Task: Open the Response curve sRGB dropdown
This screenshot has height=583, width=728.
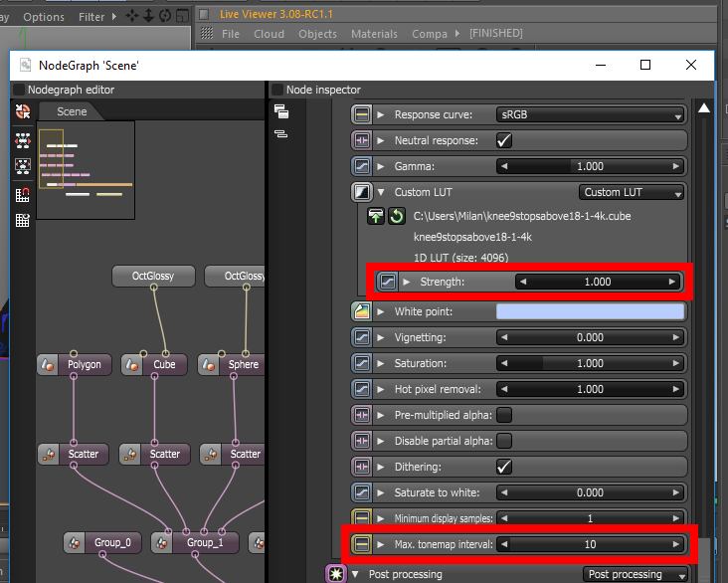Action: 591,114
